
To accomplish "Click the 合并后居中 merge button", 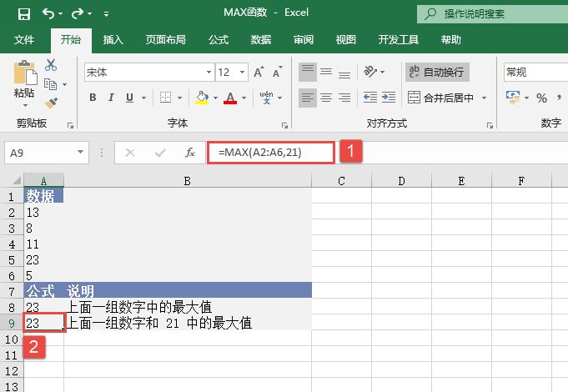I will (440, 98).
